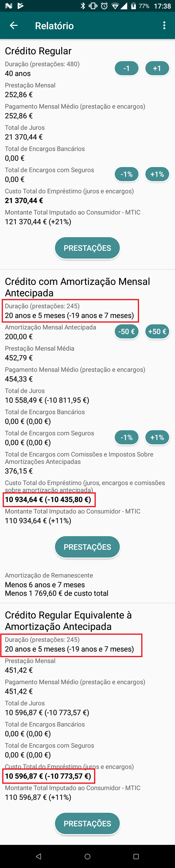
Task: Increase loan duration with +1 button
Action: pos(157,68)
